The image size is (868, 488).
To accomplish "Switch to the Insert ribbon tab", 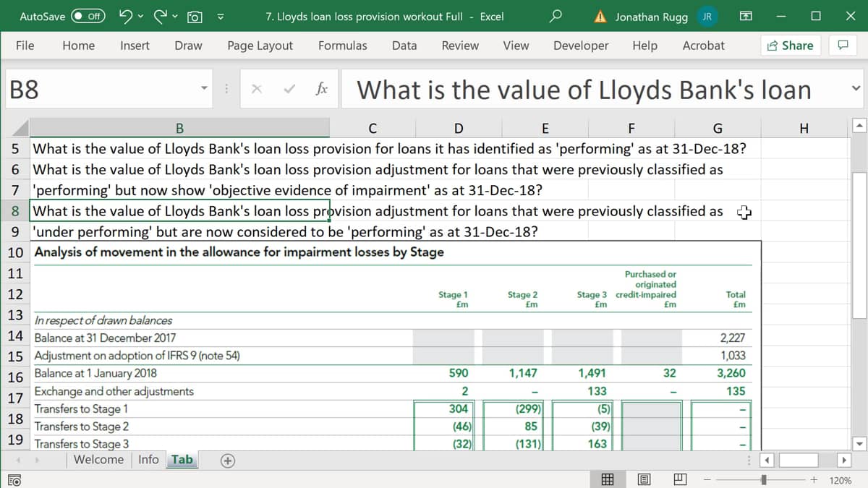I will tap(135, 46).
